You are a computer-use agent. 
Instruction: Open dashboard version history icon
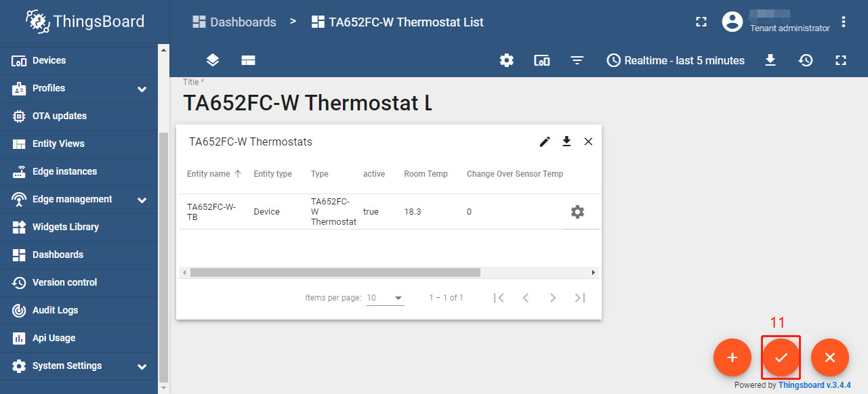coord(806,60)
